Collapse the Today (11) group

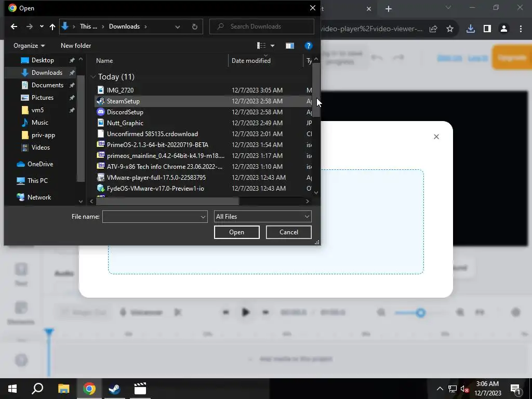pos(93,77)
